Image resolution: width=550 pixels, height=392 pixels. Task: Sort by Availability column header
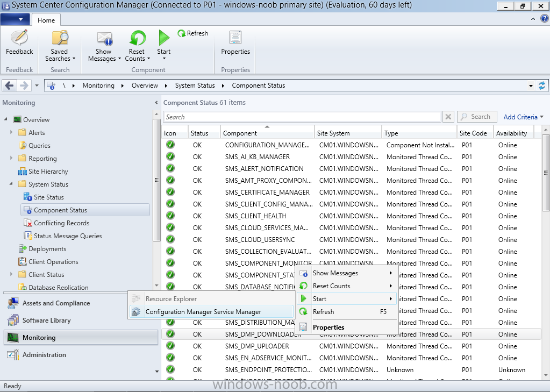pyautogui.click(x=513, y=133)
